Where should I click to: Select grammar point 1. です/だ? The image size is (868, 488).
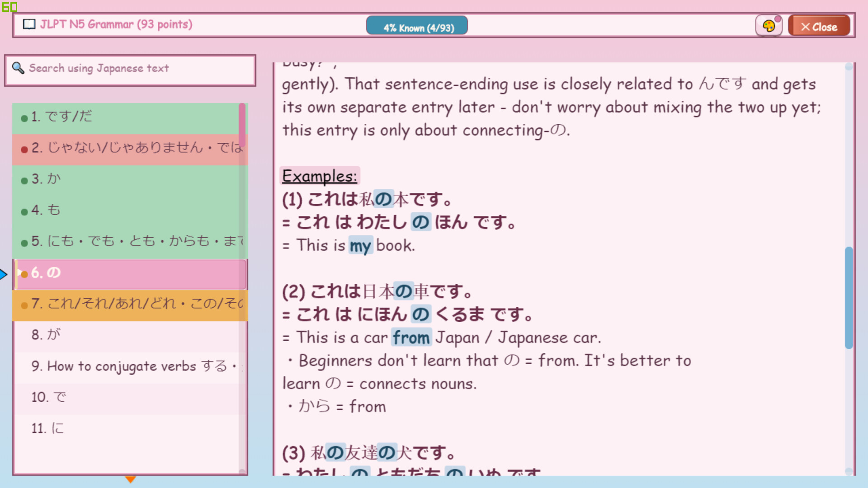point(130,118)
